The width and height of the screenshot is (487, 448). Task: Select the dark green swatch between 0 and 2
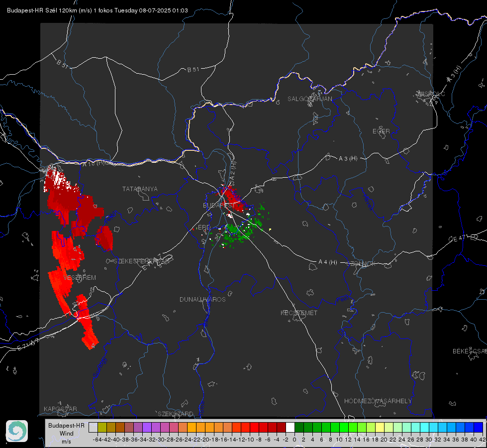[299, 427]
